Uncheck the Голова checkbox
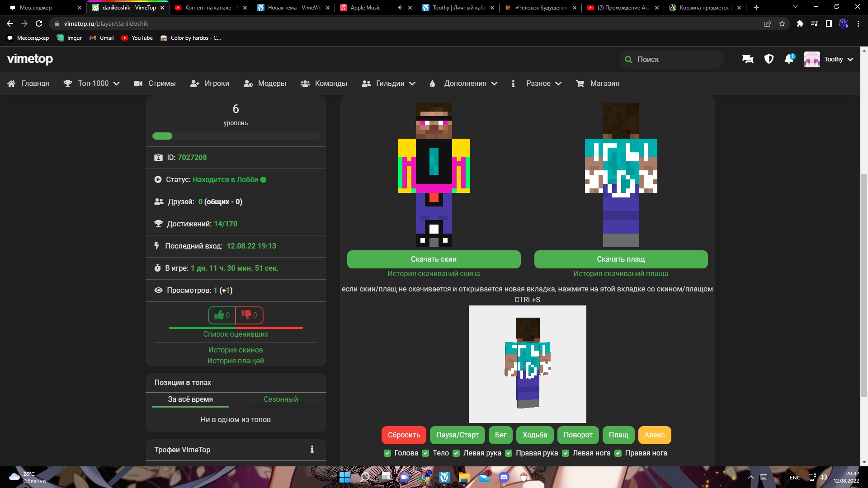 tap(387, 453)
